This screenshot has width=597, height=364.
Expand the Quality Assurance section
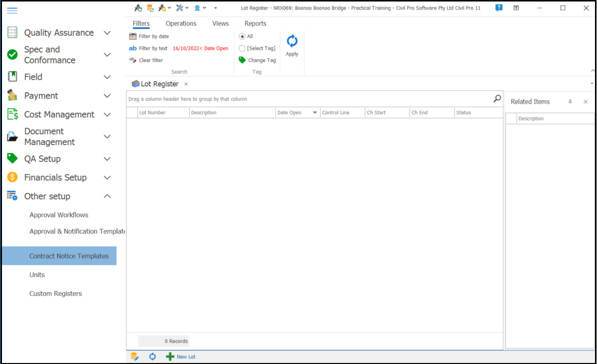point(107,33)
